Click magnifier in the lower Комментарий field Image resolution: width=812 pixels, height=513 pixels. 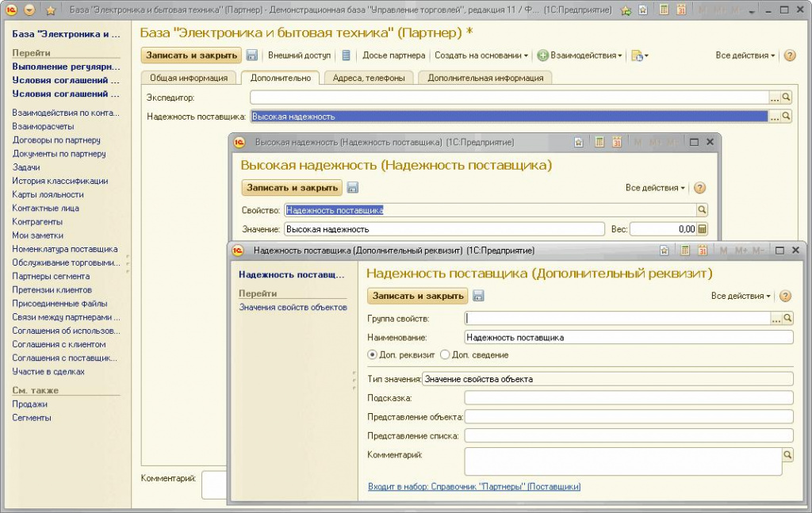pos(787,454)
